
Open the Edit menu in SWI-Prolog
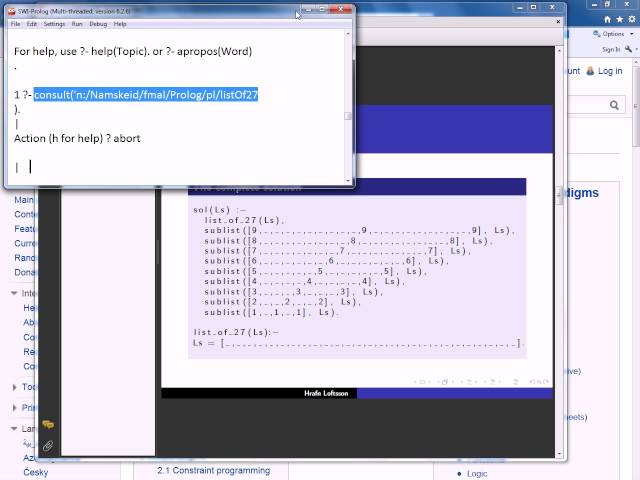pos(32,24)
